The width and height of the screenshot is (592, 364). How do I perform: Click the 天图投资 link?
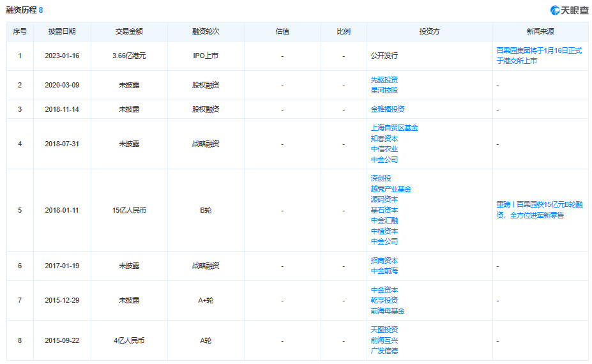click(384, 330)
